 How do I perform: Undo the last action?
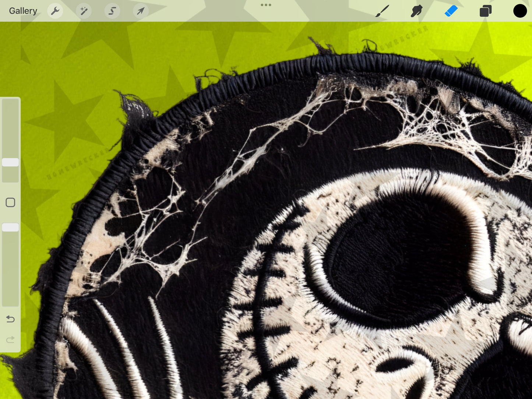click(10, 319)
